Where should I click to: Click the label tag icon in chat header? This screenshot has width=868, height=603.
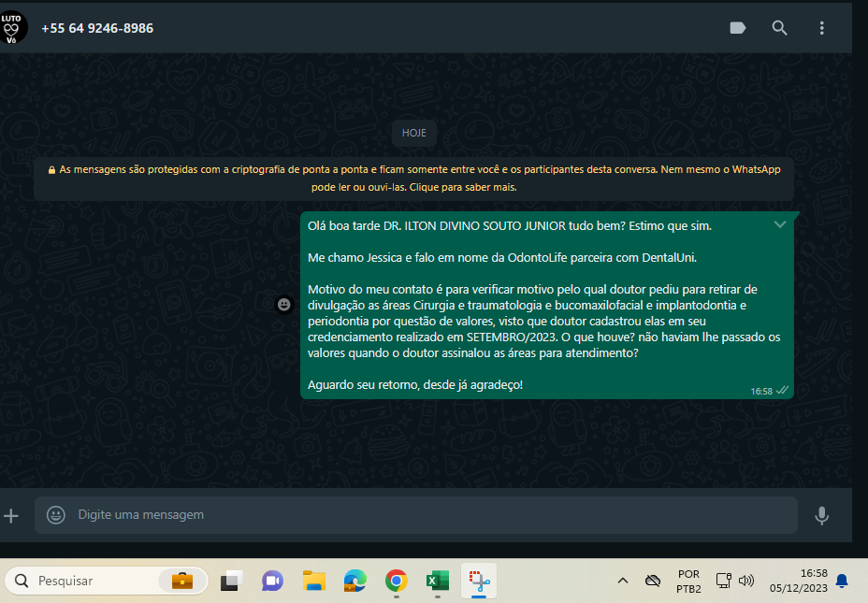[x=738, y=28]
